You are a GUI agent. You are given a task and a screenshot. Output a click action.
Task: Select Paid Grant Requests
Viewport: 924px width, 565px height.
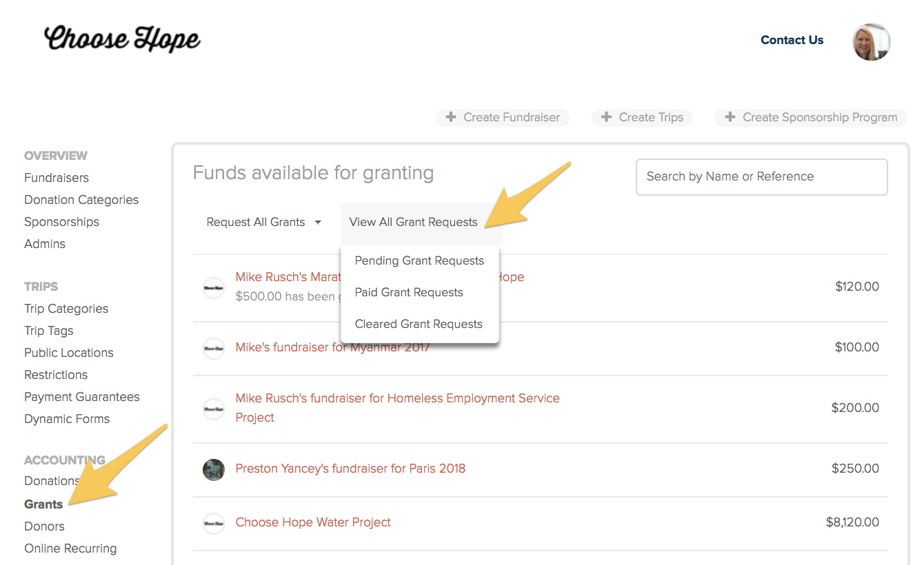tap(409, 292)
